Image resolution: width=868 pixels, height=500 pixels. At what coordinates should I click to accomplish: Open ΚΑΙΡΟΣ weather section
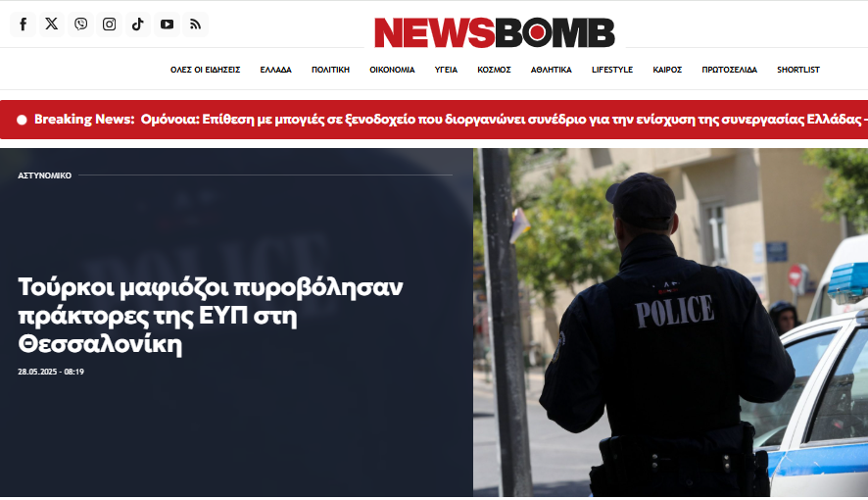[x=667, y=70]
